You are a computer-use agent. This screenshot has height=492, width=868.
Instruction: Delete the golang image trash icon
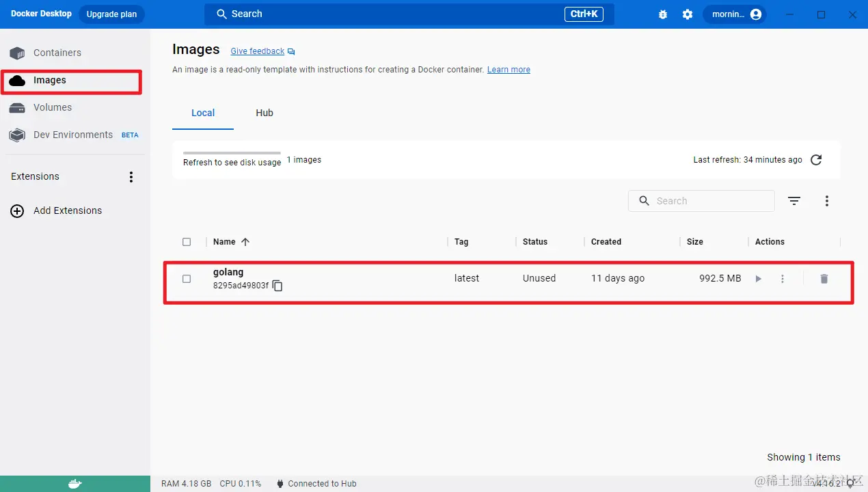pos(824,279)
